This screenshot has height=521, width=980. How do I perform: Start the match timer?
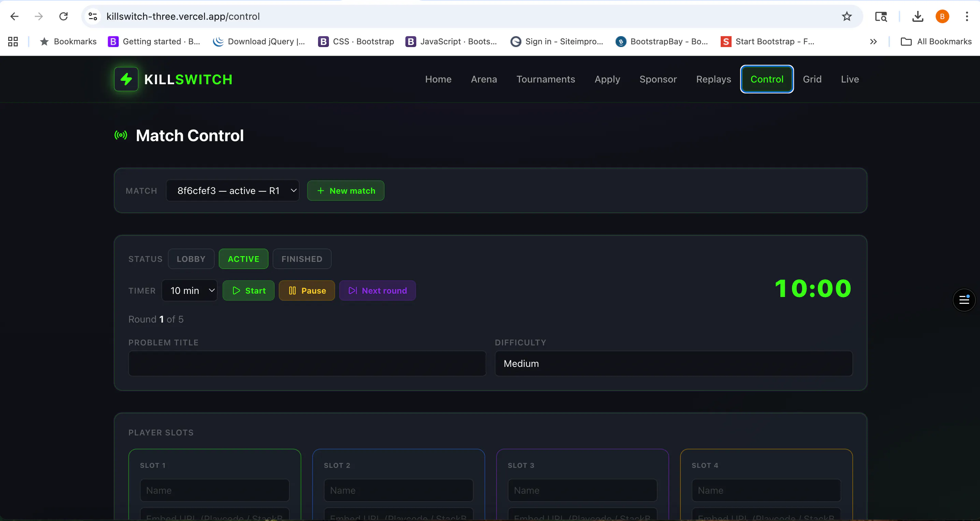(x=248, y=290)
